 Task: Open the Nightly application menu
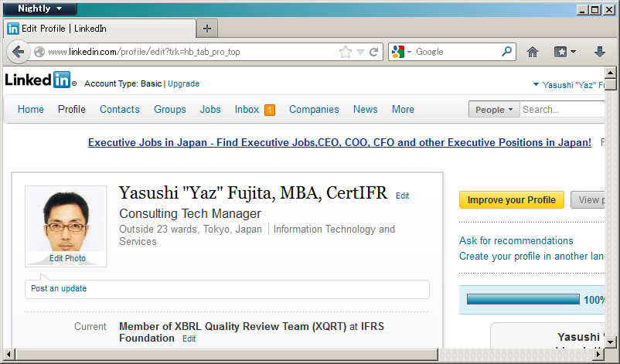point(40,9)
